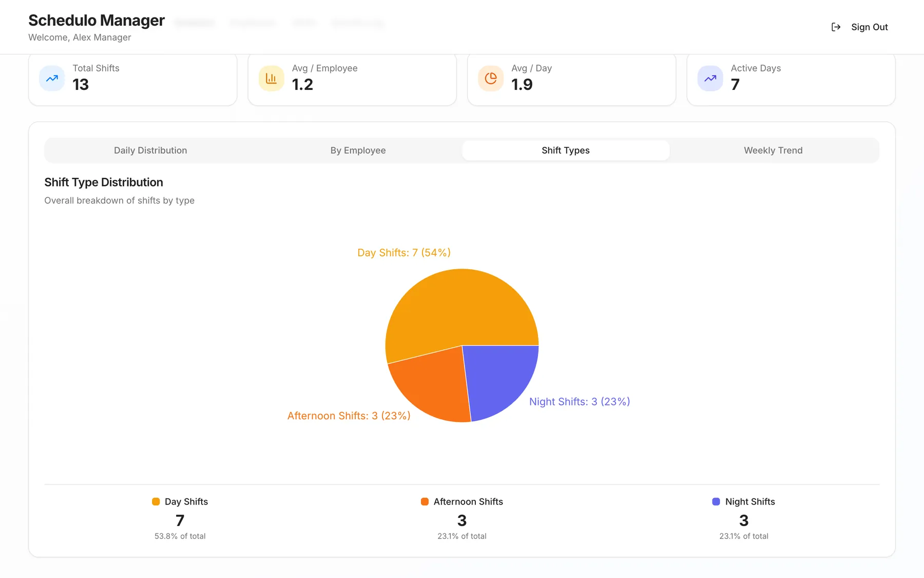Click the Afternoon Shifts legend color swatch
924x578 pixels.
(425, 501)
